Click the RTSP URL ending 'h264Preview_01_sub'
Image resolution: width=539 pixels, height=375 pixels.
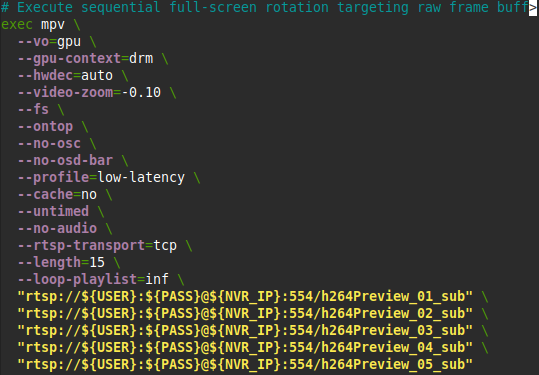[245, 297]
